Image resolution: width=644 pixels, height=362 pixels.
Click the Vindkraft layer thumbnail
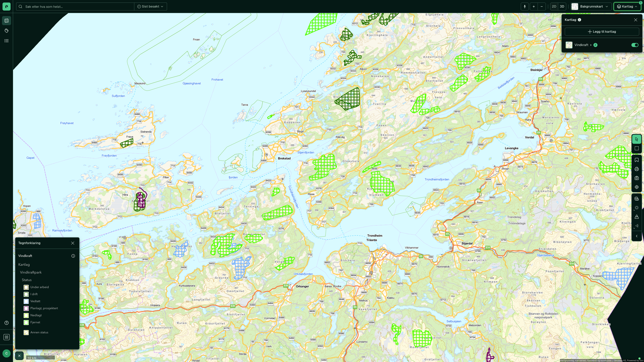[569, 45]
